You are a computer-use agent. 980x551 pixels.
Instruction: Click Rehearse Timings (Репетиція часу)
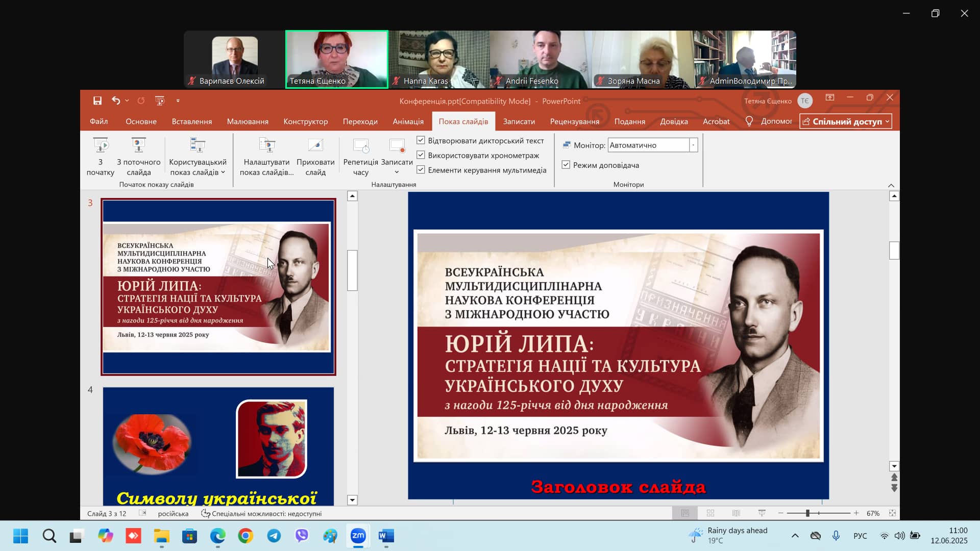point(360,156)
